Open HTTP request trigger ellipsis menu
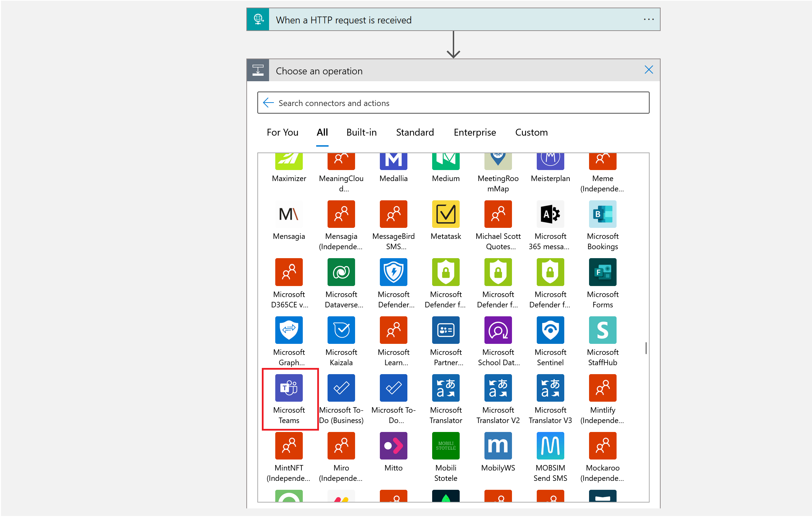The image size is (812, 528). tap(648, 20)
